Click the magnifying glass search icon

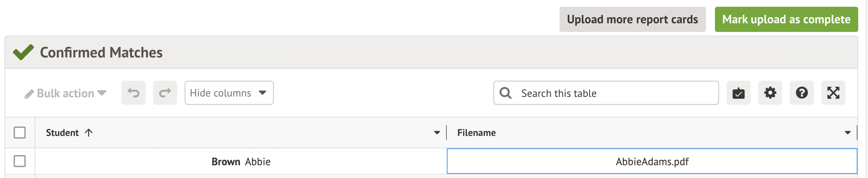click(x=505, y=93)
